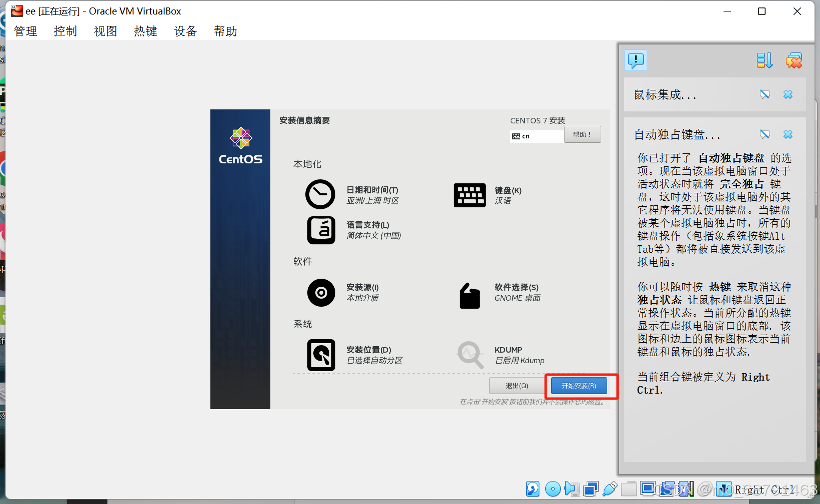Click 亚洲/上海 时区 text
This screenshot has width=820, height=504.
[373, 200]
